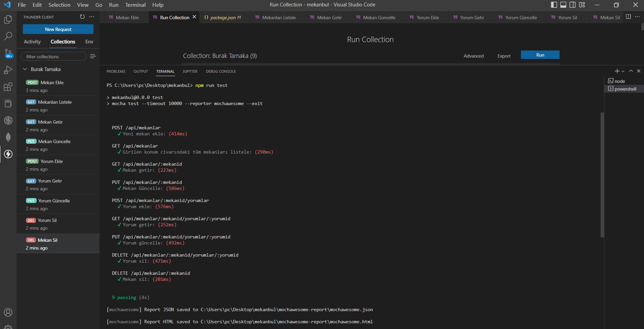Open the MongoDB leaf extension panel

pos(8,137)
